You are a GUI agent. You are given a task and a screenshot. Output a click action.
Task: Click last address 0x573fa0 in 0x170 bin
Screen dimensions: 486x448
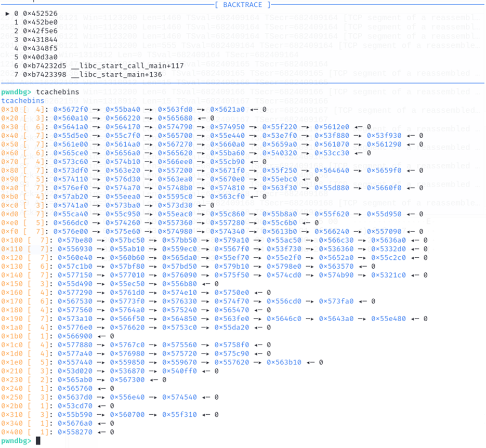tap(336, 301)
